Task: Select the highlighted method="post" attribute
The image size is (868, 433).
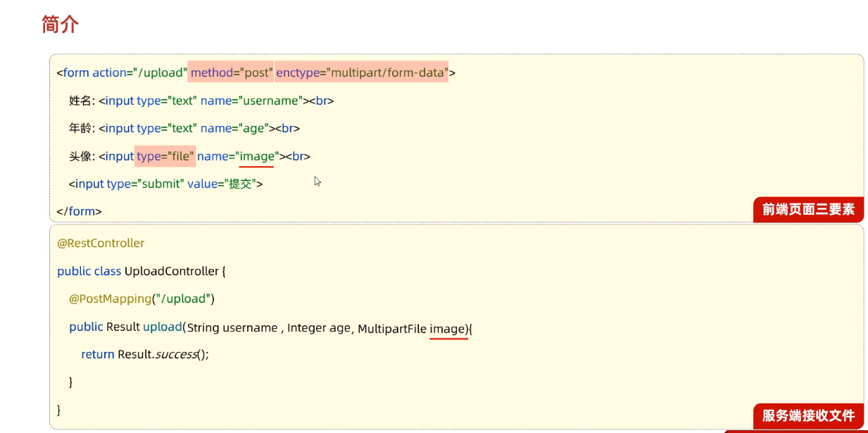Action: coord(230,73)
